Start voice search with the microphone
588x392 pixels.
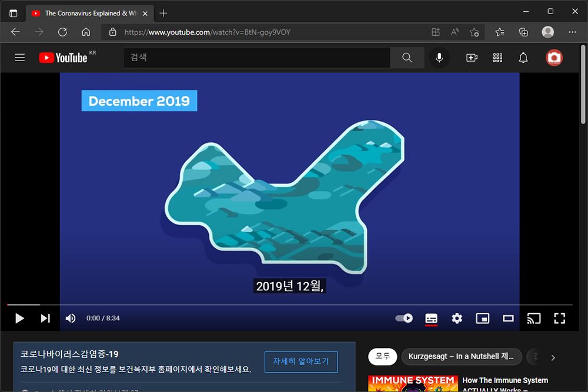click(439, 58)
